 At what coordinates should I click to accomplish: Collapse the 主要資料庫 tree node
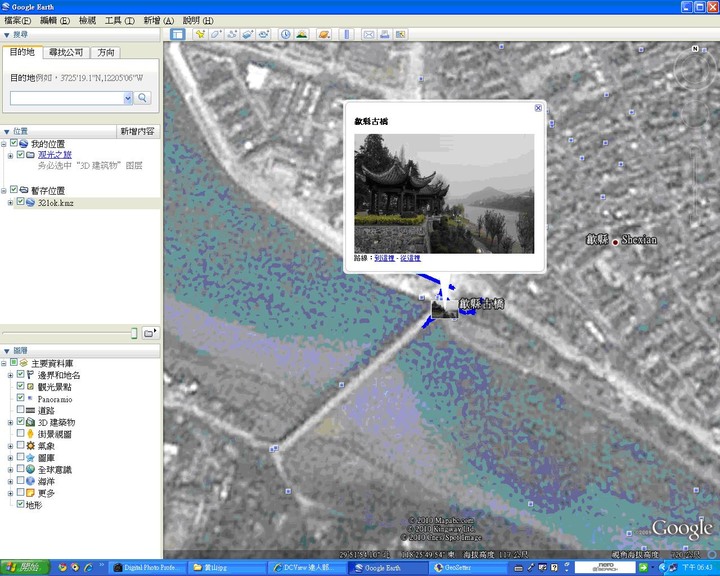[4, 364]
